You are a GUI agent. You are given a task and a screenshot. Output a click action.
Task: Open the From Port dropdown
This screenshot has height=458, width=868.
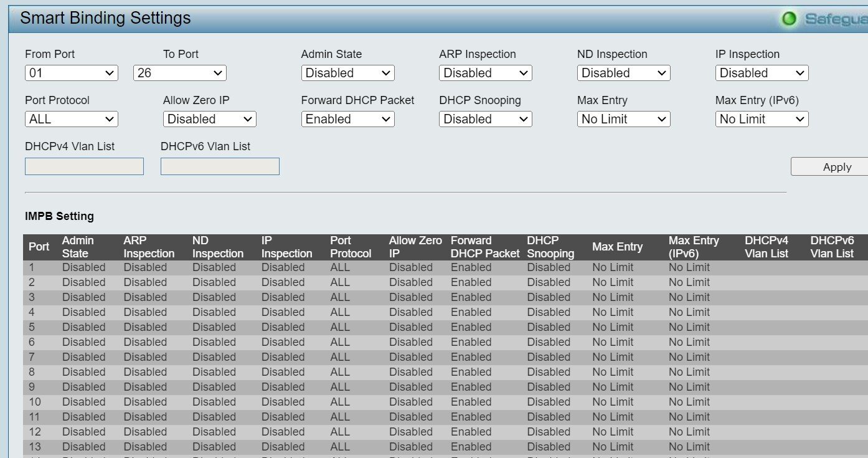[x=71, y=73]
